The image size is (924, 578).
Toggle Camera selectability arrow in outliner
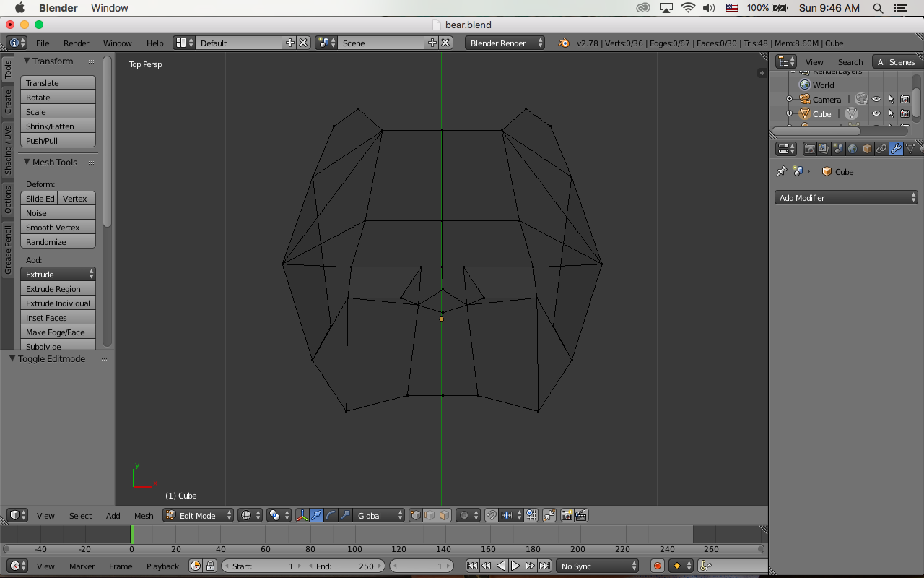tap(891, 100)
